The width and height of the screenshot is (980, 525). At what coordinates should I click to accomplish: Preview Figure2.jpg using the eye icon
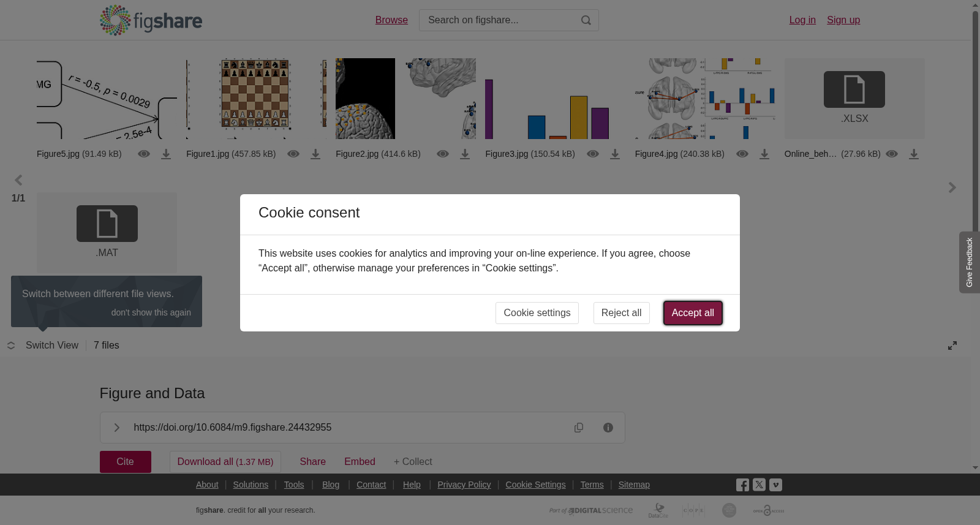click(x=443, y=154)
